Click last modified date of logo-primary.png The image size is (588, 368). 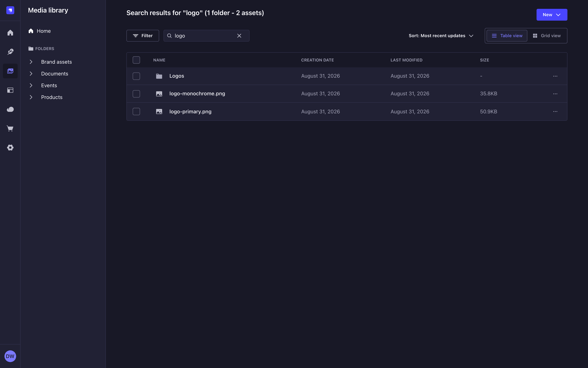pos(410,112)
